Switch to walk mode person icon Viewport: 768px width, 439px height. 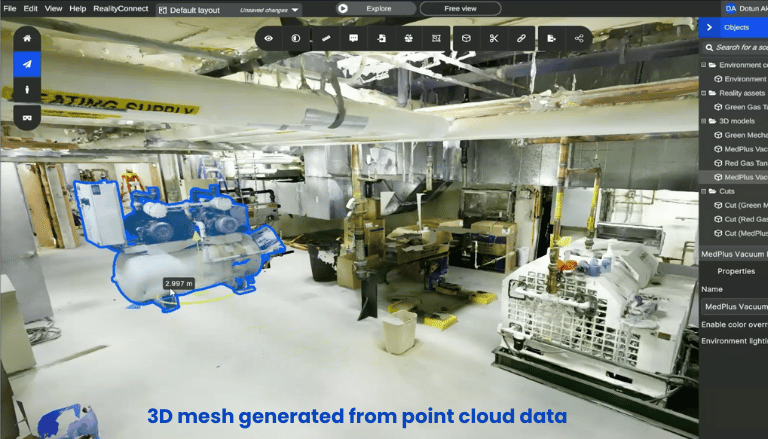[x=27, y=90]
